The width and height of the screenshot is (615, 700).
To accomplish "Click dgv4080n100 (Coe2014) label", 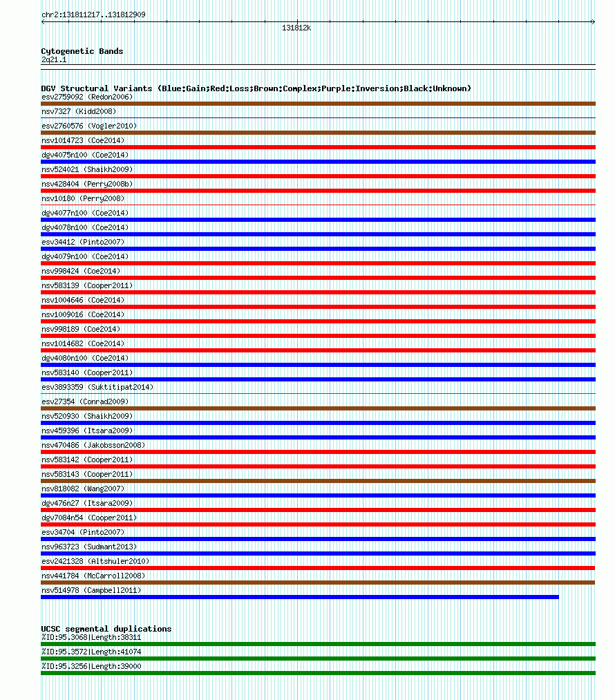I will pos(85,358).
